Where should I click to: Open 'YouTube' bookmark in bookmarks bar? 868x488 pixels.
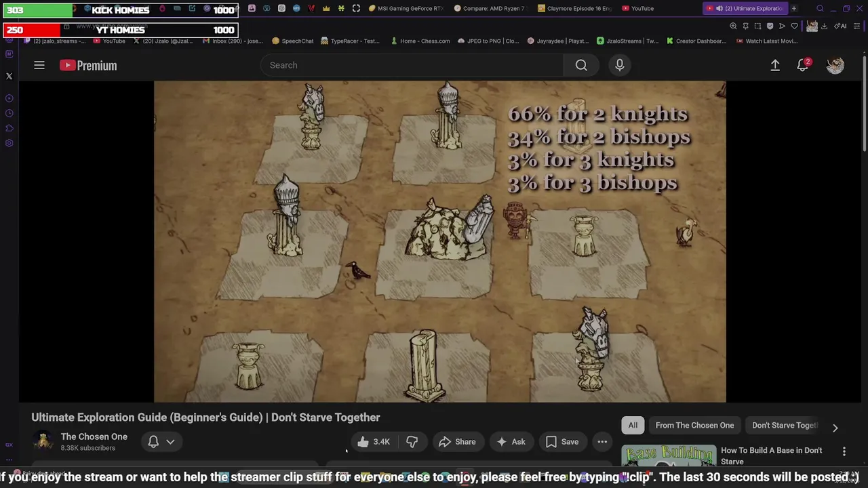(108, 41)
